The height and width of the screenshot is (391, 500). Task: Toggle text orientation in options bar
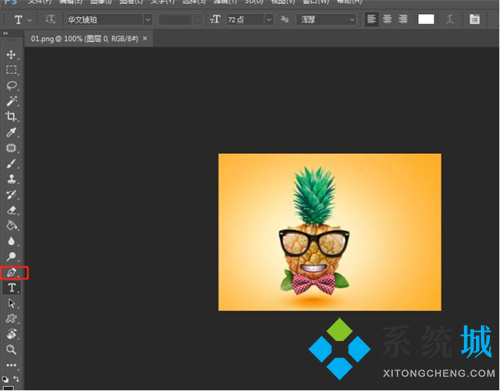pos(50,19)
